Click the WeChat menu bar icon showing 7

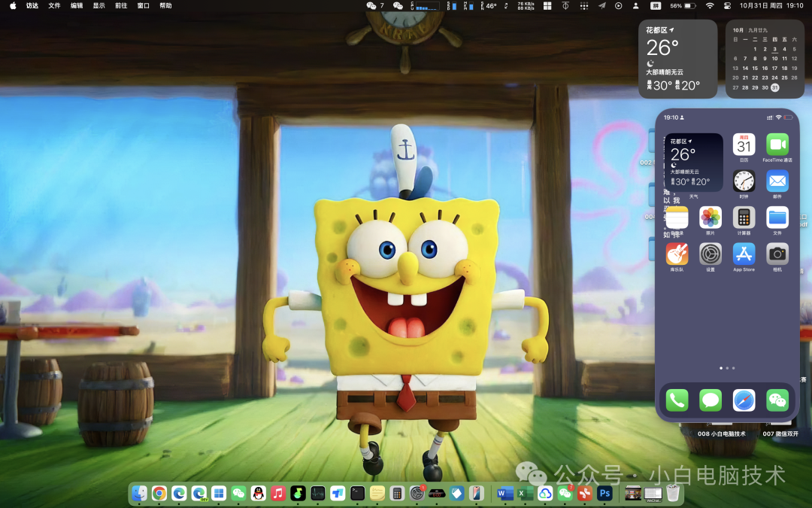[x=375, y=6]
